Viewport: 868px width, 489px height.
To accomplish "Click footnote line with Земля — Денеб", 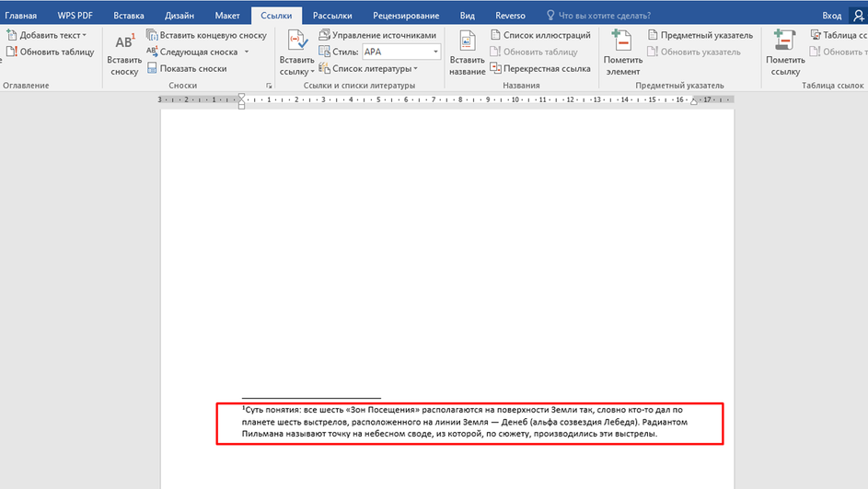I will [465, 422].
